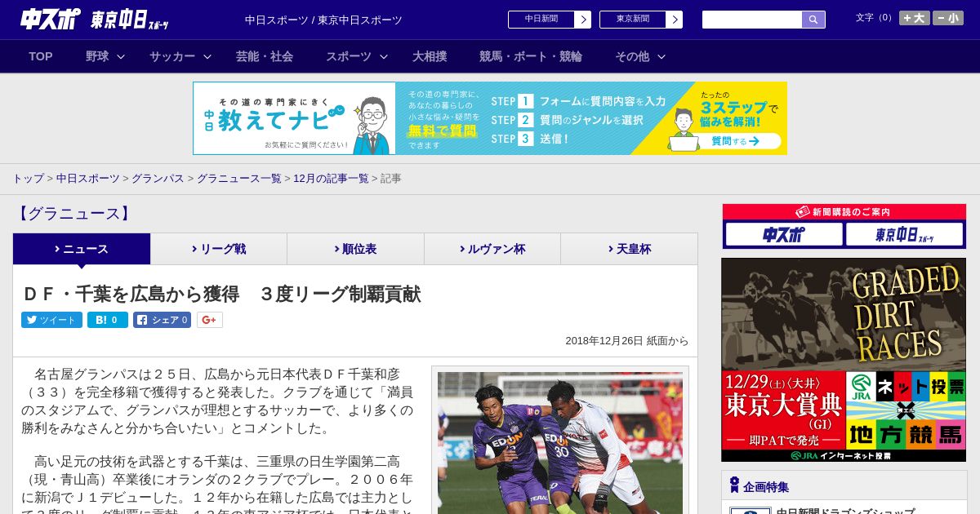
Task: Click arrow beside 中日新聞 button
Action: click(583, 20)
